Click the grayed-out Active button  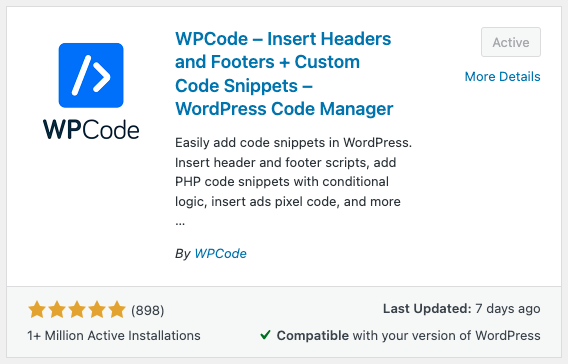coord(511,42)
